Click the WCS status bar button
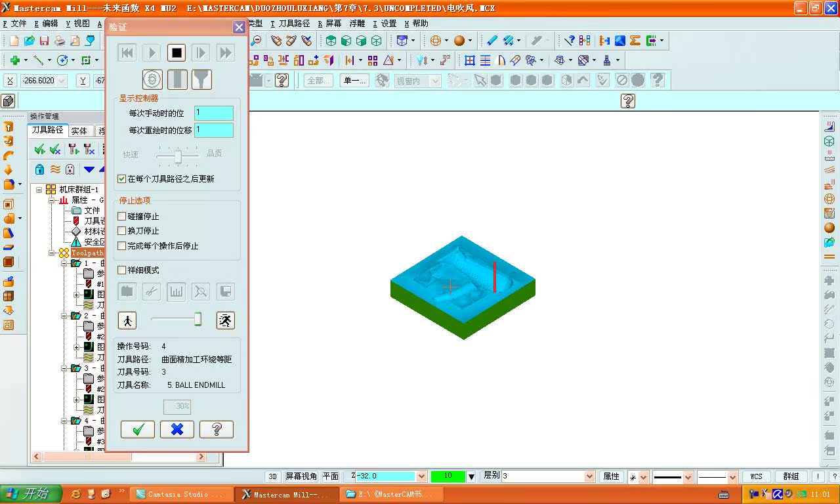This screenshot has width=840, height=504. point(756,476)
